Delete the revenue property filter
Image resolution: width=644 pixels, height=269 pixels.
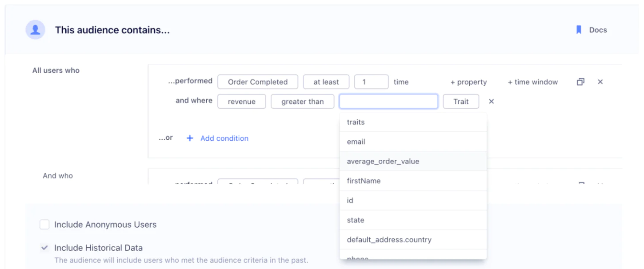coord(491,101)
